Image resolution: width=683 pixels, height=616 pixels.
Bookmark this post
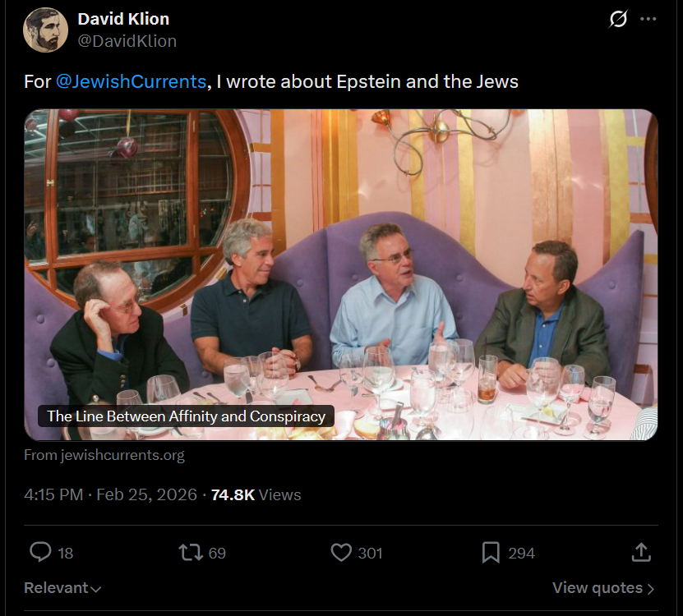click(491, 552)
